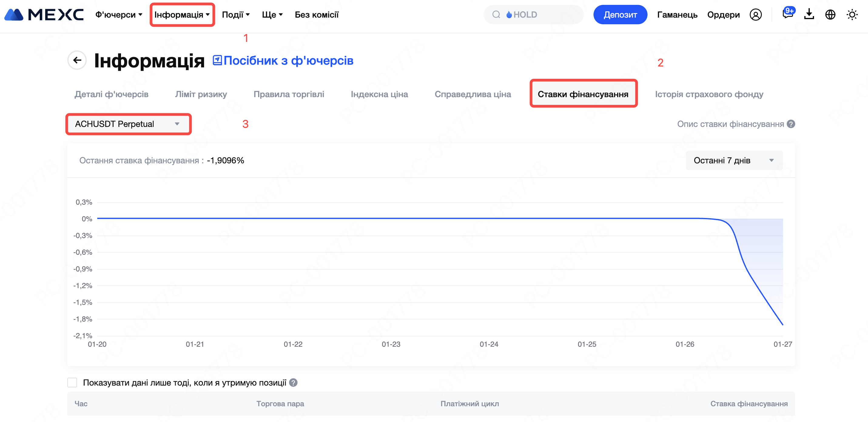Click the funding rate description help icon
This screenshot has width=868, height=422.
pyautogui.click(x=791, y=124)
